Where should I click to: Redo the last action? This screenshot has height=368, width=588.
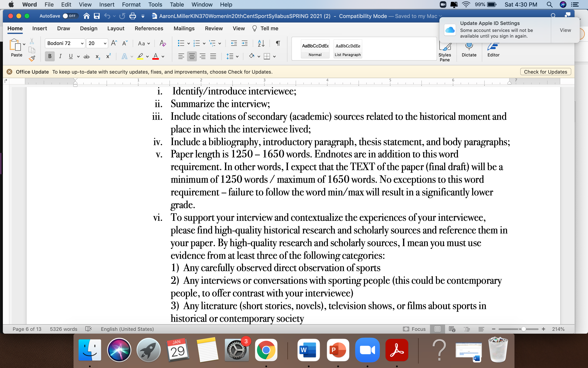point(122,16)
